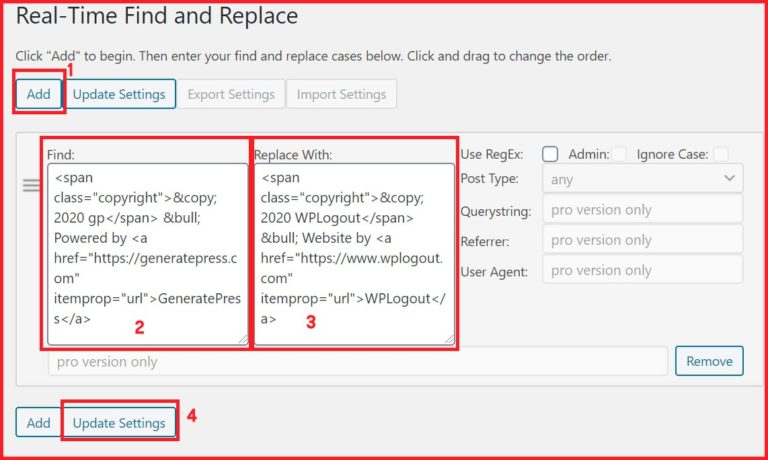
Task: Enable the Use RegEx checkbox
Action: [x=550, y=154]
